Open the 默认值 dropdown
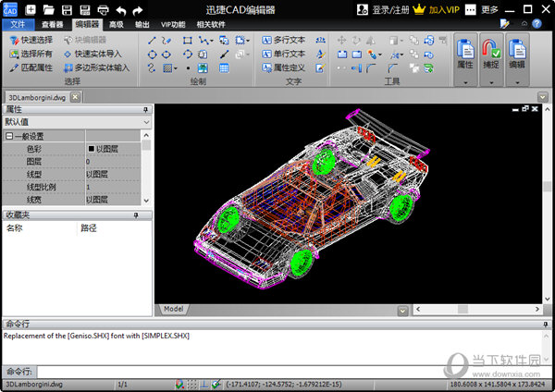555x392 pixels. click(x=146, y=122)
